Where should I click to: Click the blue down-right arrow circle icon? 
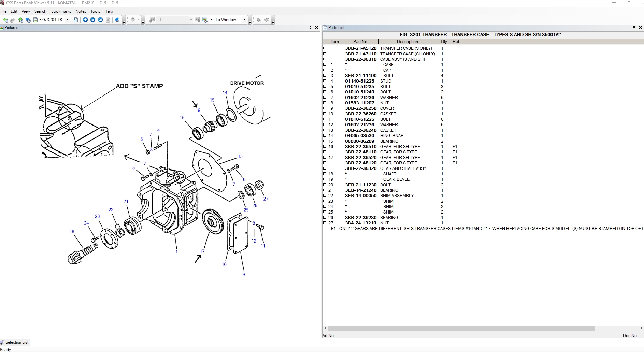[x=100, y=20]
